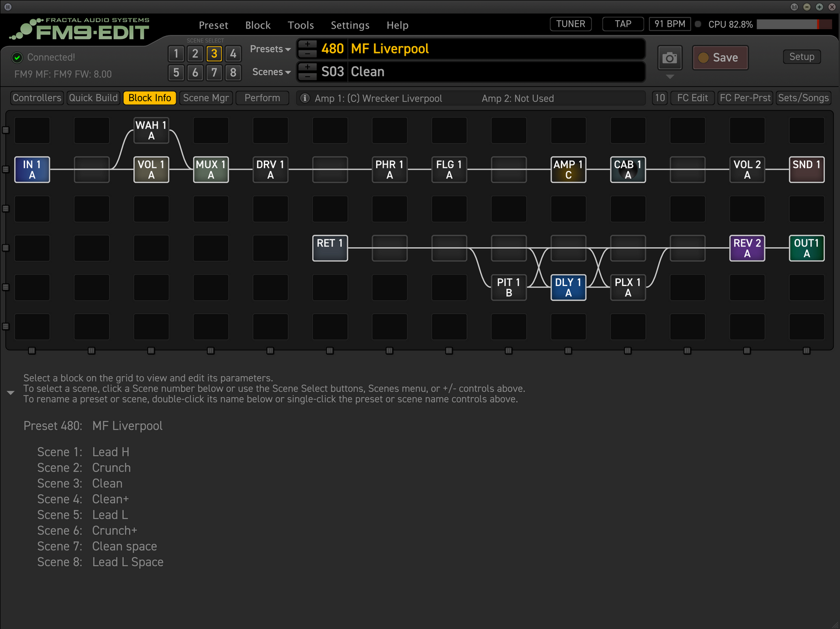840x629 pixels.
Task: Open FC Edit
Action: 692,98
